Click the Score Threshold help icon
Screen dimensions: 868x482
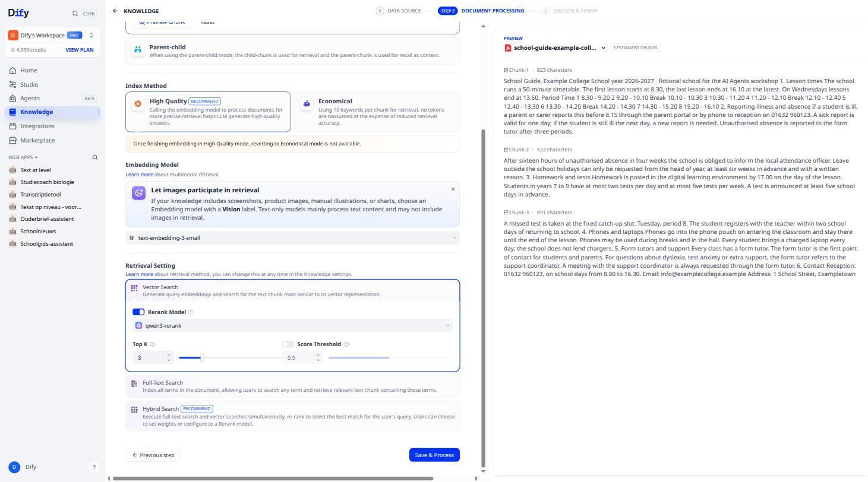pyautogui.click(x=346, y=344)
